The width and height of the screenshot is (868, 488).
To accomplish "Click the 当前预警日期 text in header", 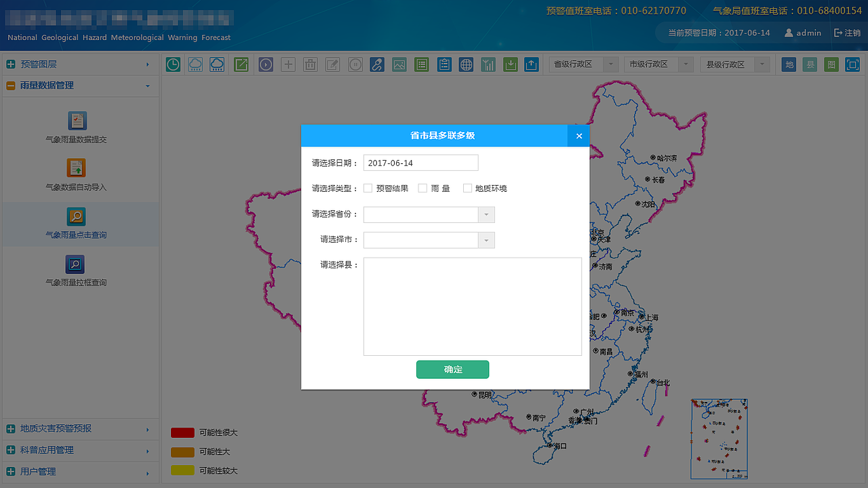I will 719,33.
